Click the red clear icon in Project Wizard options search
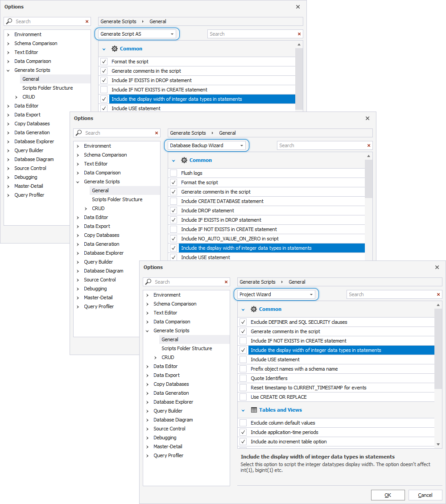 click(438, 294)
